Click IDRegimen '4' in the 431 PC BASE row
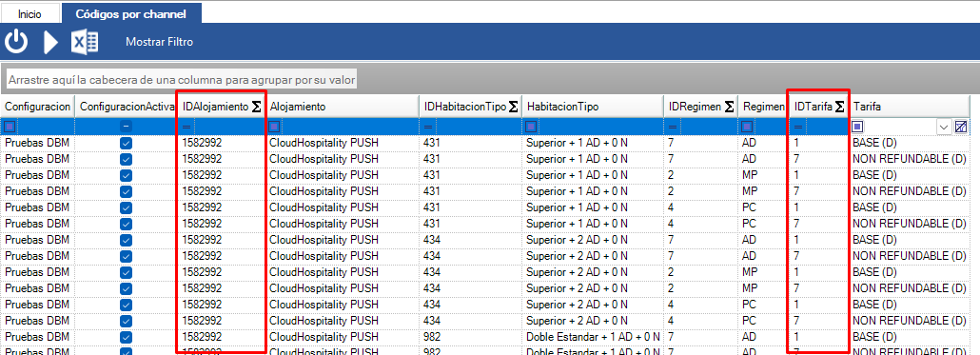 pos(671,207)
